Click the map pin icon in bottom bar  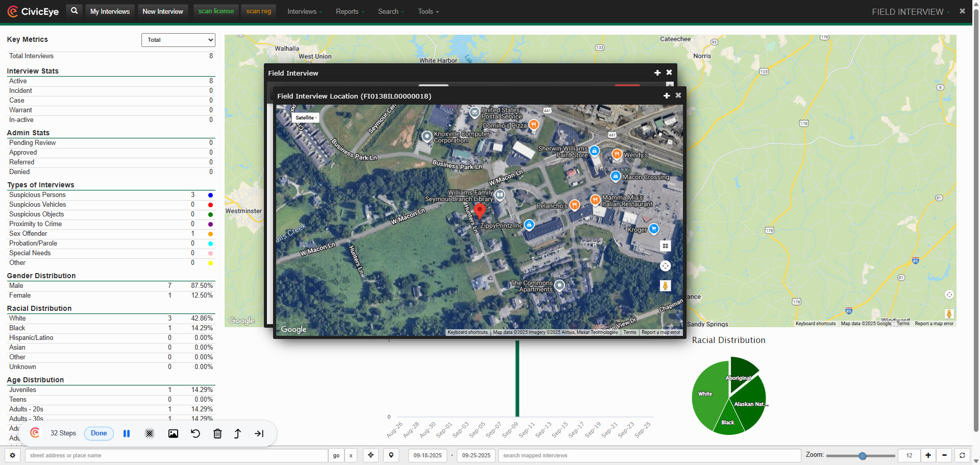[391, 455]
